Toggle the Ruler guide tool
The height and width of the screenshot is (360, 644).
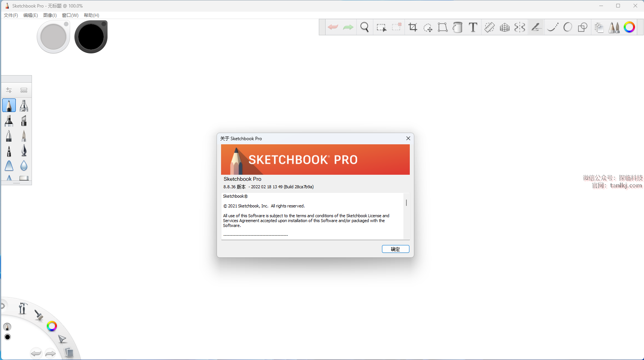[x=489, y=27]
